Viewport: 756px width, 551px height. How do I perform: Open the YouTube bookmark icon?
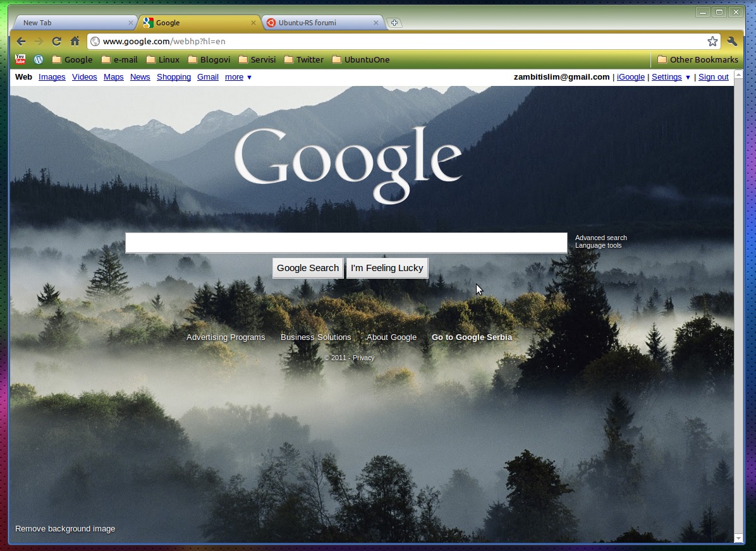pyautogui.click(x=20, y=59)
